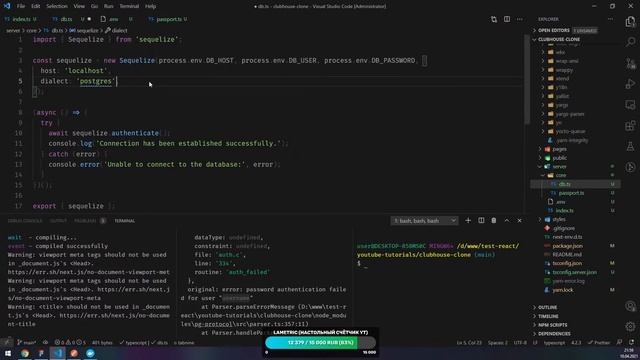Open the terminal selector dropdown bash
Screen dimensions: 640x360
424,220
